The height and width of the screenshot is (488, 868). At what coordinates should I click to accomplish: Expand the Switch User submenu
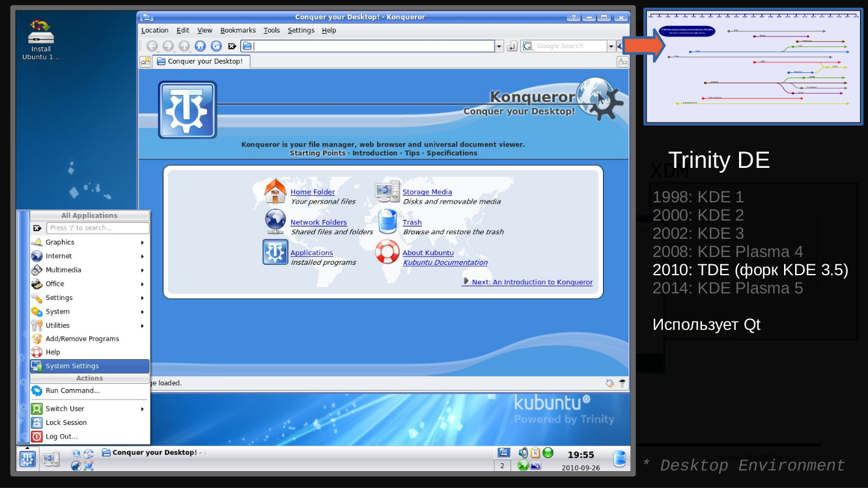[x=90, y=409]
